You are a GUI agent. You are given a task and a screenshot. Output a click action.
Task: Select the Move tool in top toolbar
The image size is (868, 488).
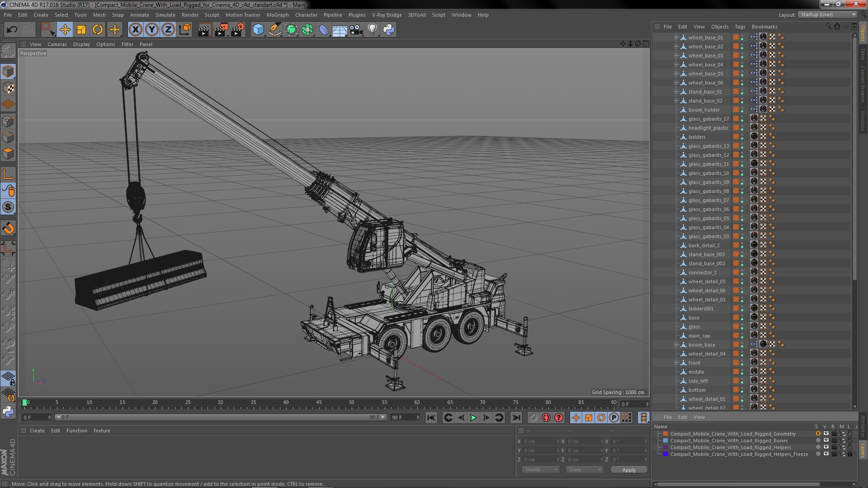(65, 30)
